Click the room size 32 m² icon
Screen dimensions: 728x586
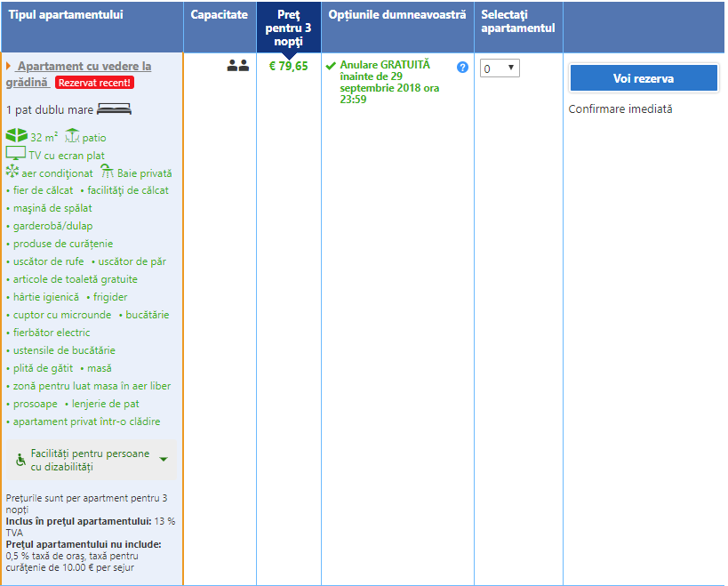click(16, 136)
